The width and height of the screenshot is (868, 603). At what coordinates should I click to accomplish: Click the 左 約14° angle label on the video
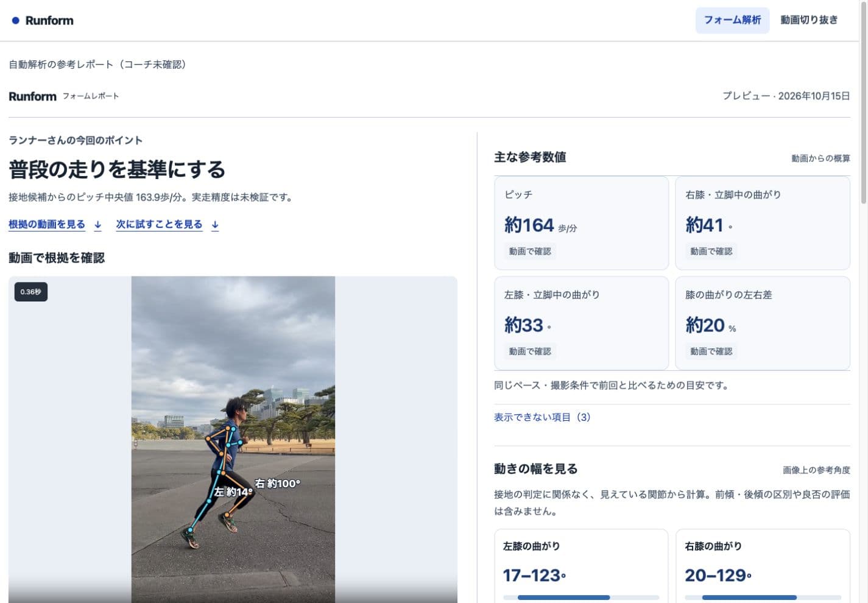[x=233, y=492]
